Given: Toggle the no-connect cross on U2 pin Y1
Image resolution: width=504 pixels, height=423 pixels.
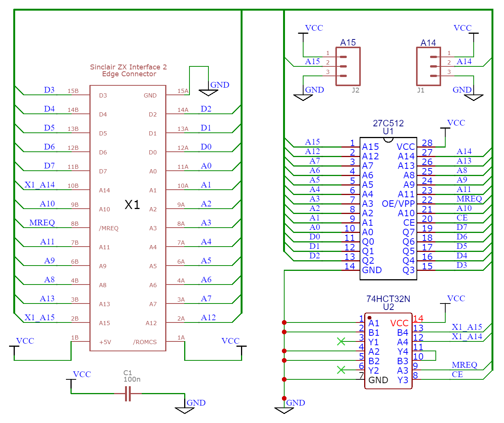Looking at the screenshot, I should (341, 341).
